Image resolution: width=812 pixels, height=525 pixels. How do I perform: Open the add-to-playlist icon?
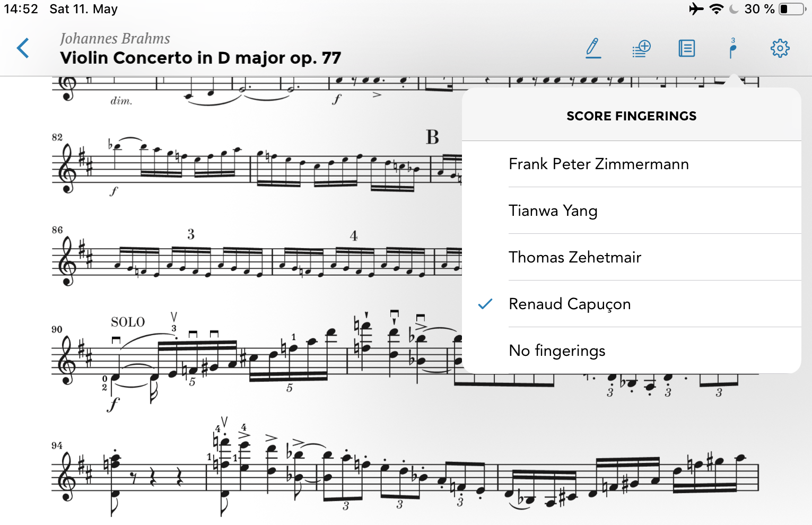click(641, 48)
